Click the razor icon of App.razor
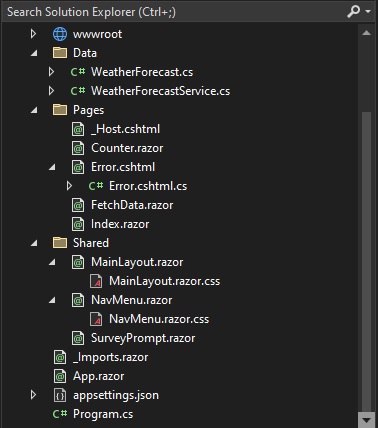Image resolution: width=378 pixels, height=428 pixels. coord(60,376)
